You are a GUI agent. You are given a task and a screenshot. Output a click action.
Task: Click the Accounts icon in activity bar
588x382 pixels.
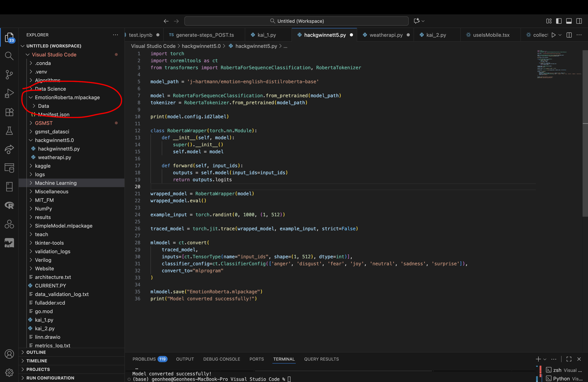pos(9,354)
